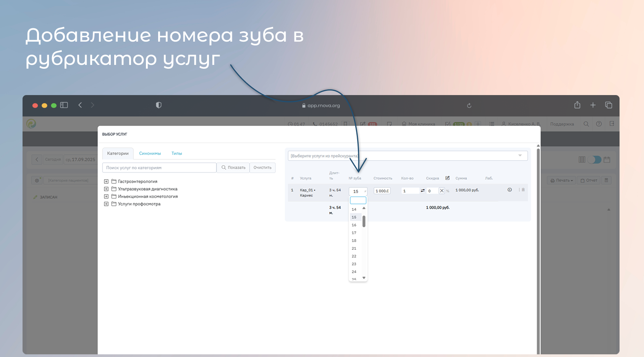
Task: Open new browser tab with plus icon
Action: [x=593, y=105]
